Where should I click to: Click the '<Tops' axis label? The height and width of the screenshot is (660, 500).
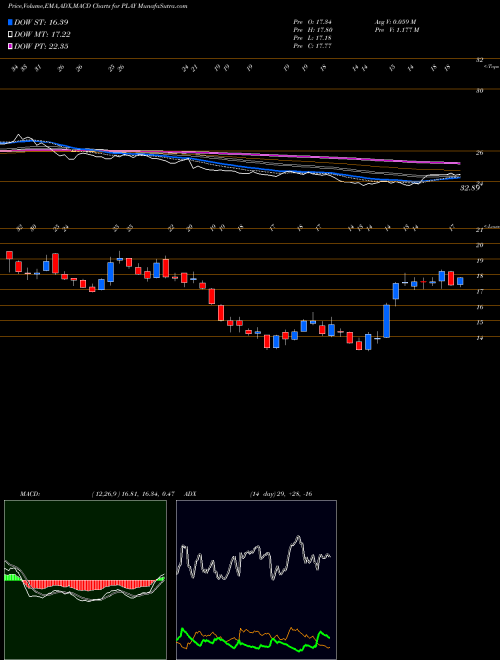tap(491, 67)
